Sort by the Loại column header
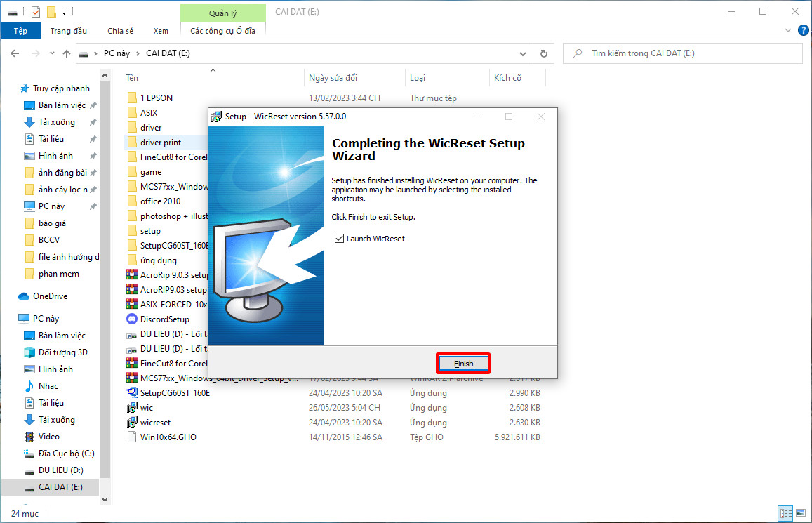 (x=418, y=78)
